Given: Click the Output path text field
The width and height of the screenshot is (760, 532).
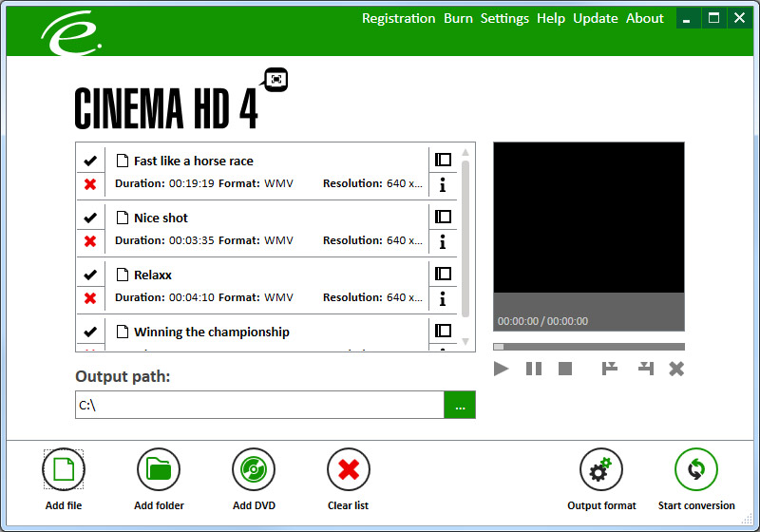Looking at the screenshot, I should click(x=259, y=405).
